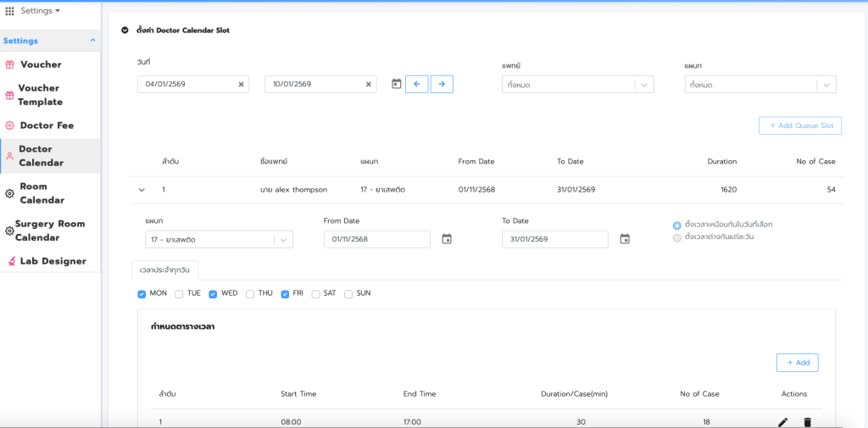This screenshot has width=868, height=428.
Task: Enable the SAT day checkbox
Action: click(315, 294)
